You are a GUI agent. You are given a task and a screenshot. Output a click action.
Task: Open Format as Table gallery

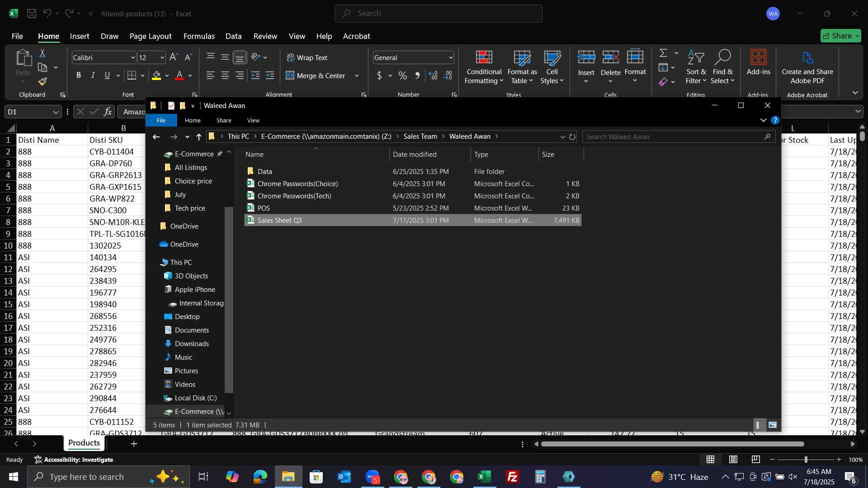coord(522,67)
